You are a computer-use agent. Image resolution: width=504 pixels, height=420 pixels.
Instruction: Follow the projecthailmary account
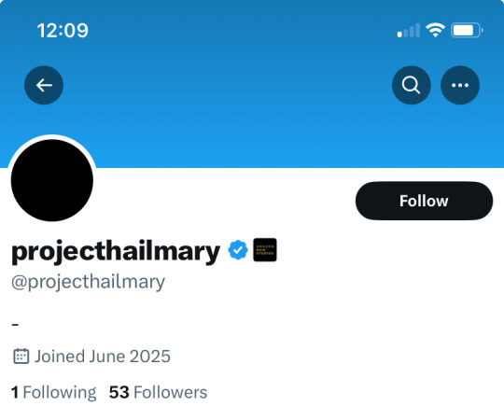(424, 201)
